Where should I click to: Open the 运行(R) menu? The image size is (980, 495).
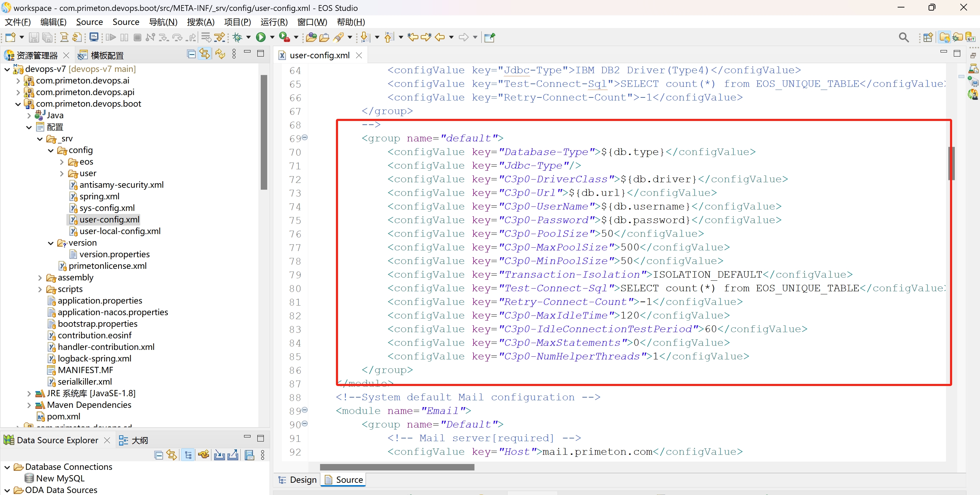(x=274, y=22)
